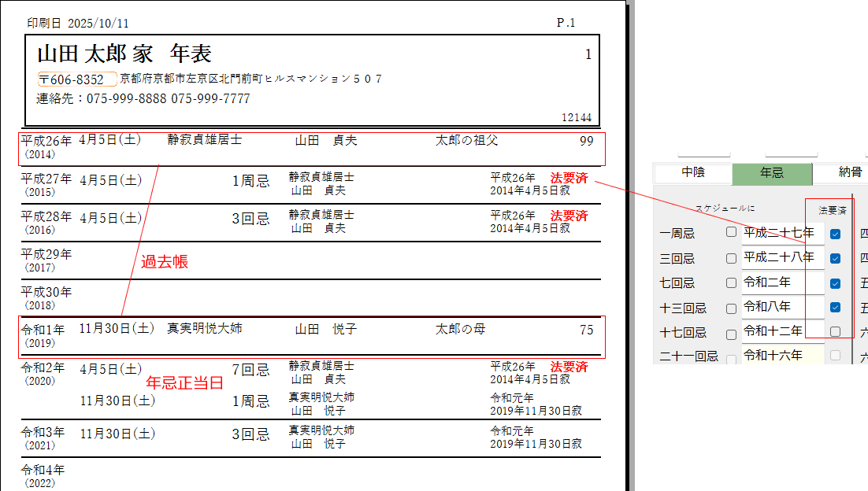Mark 十七回忌 as 法要済

coord(835,332)
